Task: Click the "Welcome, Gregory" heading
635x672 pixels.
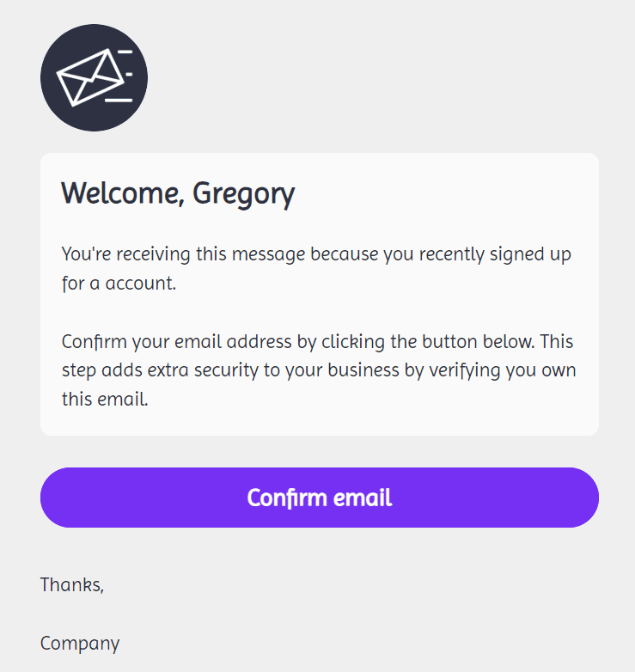Action: (x=178, y=193)
